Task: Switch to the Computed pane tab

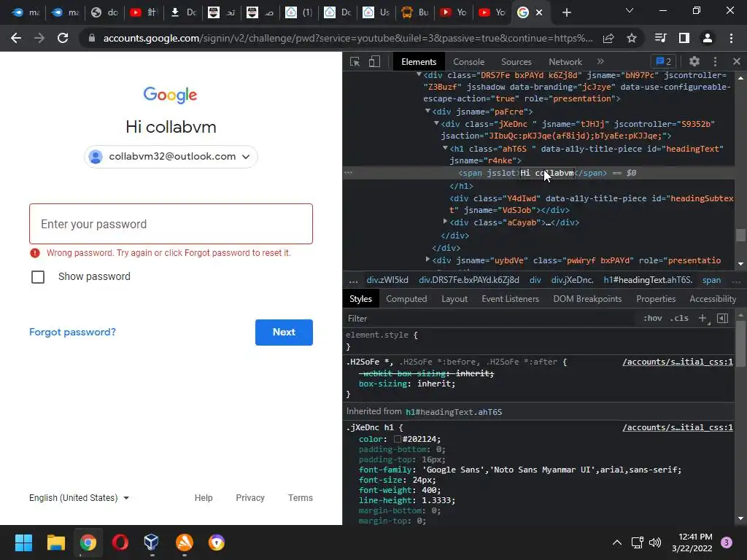Action: point(406,298)
